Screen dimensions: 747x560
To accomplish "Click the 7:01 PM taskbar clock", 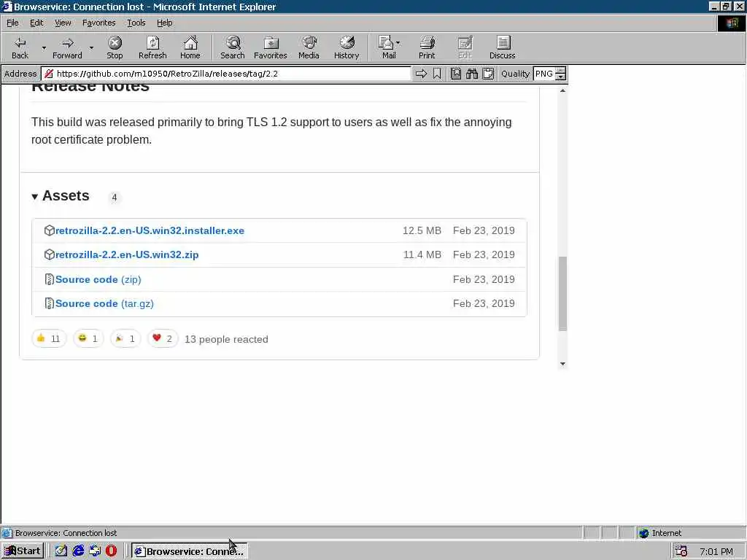I will (716, 551).
